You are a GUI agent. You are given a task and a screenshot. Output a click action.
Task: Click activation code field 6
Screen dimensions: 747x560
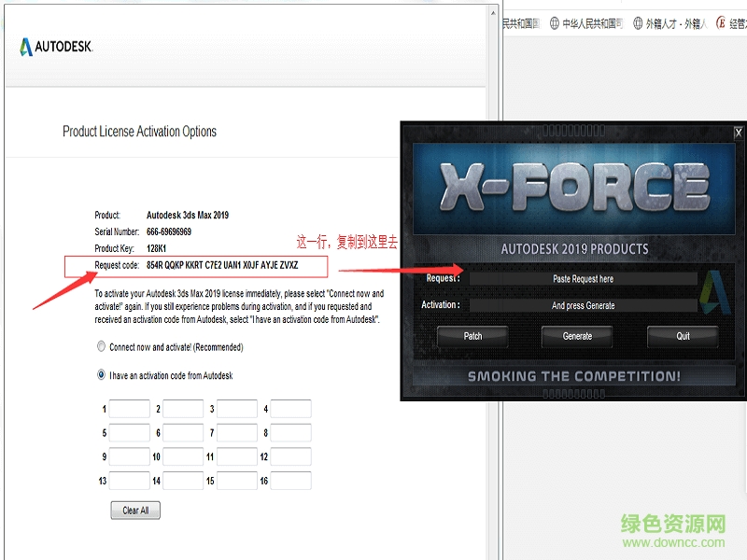(183, 433)
